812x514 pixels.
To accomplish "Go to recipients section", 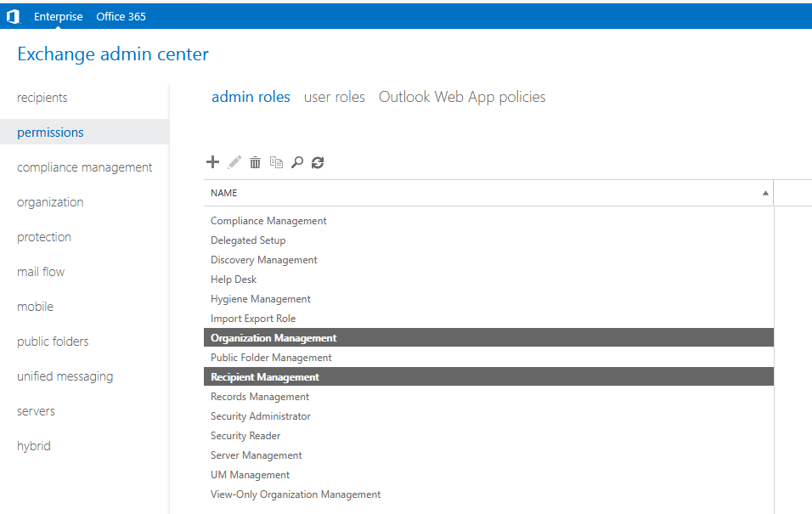I will pos(42,98).
